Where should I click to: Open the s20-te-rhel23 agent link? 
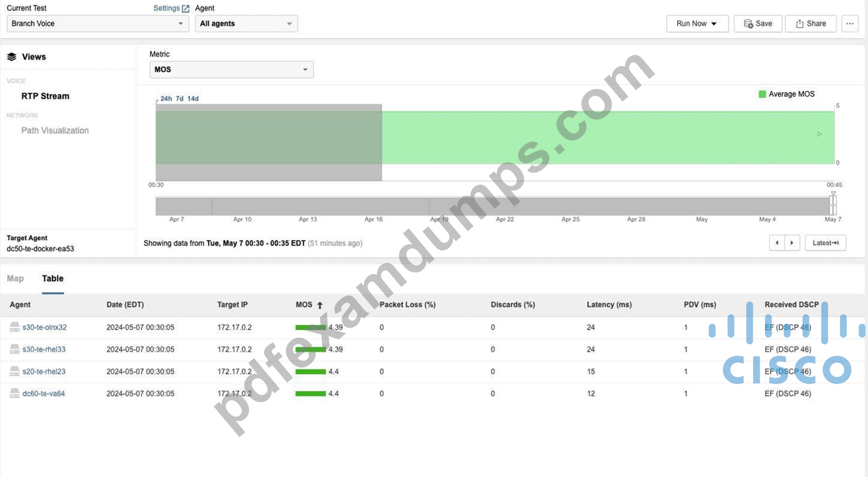(44, 371)
